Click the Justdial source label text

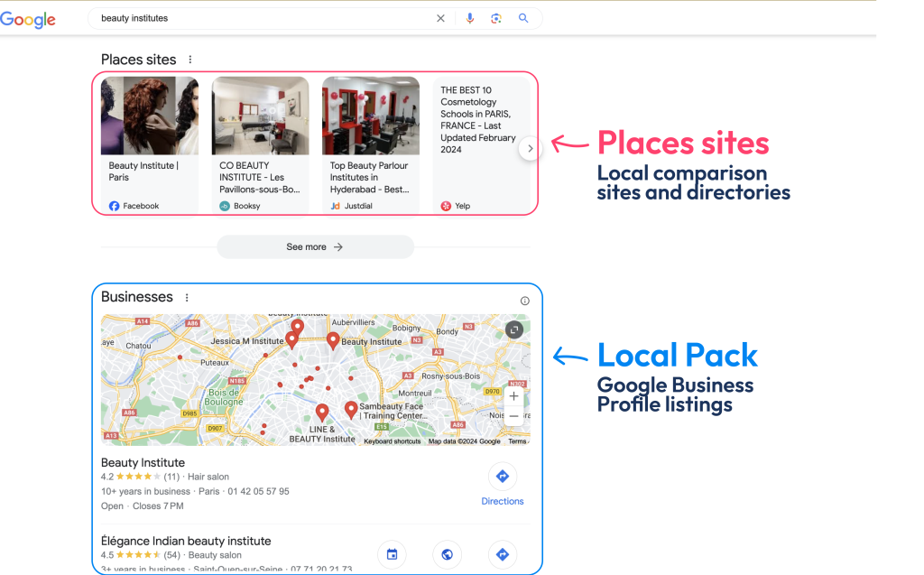[358, 206]
